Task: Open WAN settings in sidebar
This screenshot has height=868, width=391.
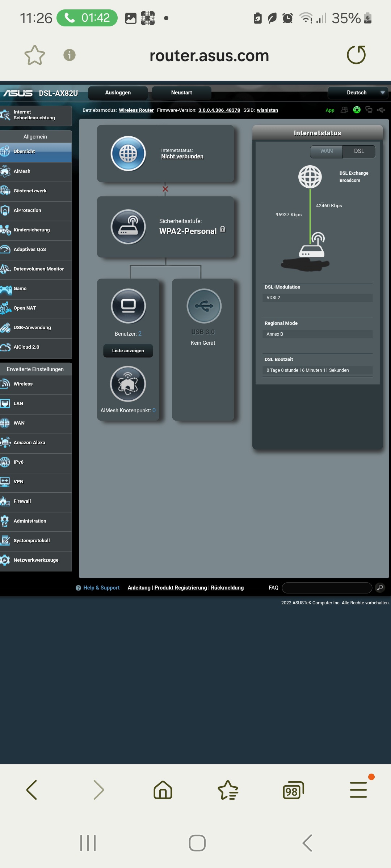Action: click(x=36, y=423)
